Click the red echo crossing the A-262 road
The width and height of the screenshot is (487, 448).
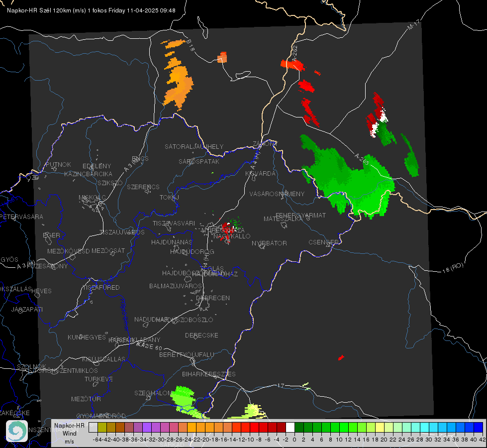coord(292,65)
